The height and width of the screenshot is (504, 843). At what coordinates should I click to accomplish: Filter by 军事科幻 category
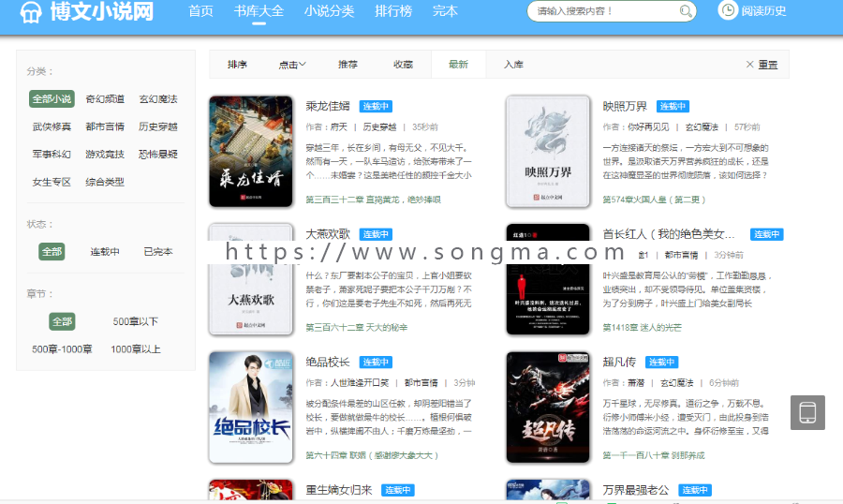(x=52, y=155)
